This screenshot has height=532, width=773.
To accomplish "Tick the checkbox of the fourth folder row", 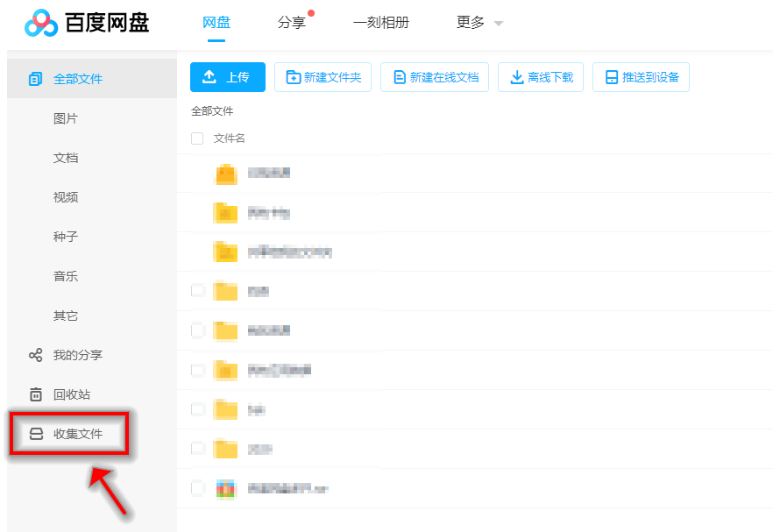I will 197,290.
